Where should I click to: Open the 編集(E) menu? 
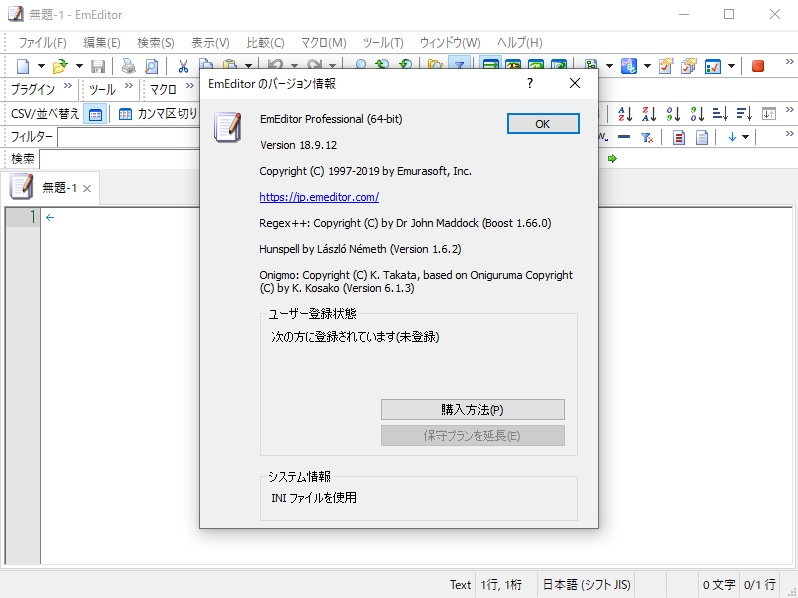point(102,43)
